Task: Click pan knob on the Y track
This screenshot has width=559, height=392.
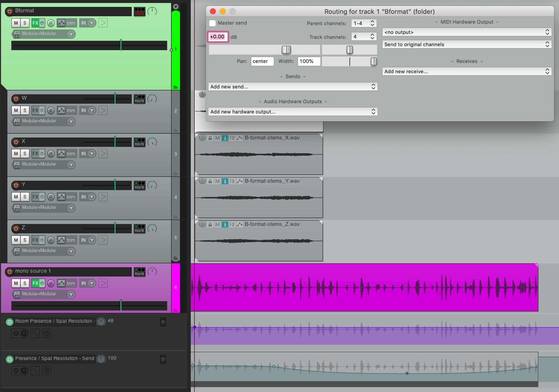Action: click(152, 185)
